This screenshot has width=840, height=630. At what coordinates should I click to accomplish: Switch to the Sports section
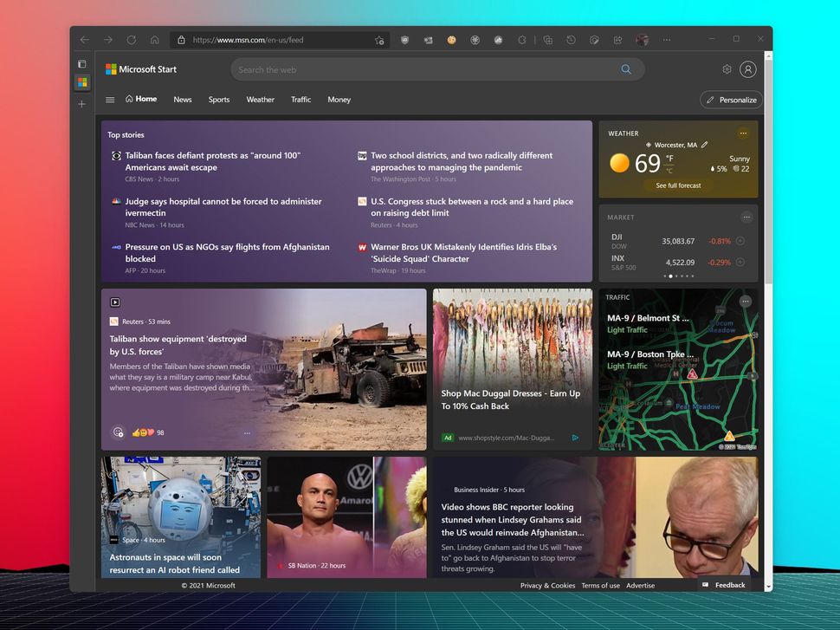tap(218, 100)
